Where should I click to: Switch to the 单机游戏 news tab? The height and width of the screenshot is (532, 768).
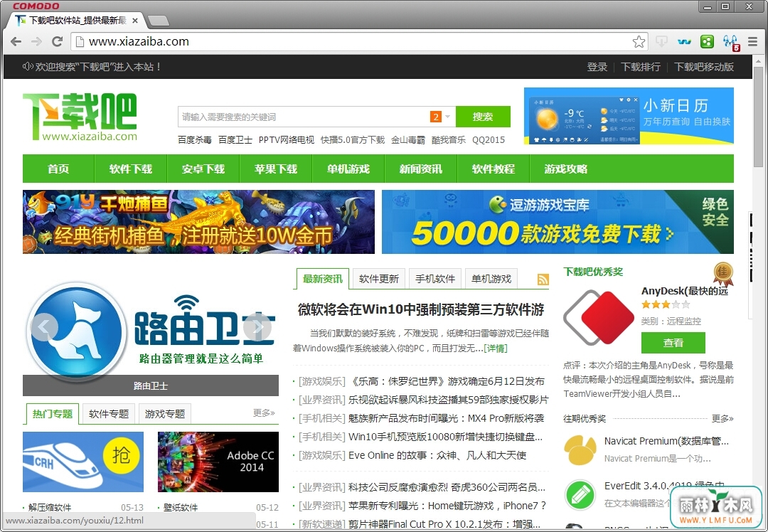491,279
